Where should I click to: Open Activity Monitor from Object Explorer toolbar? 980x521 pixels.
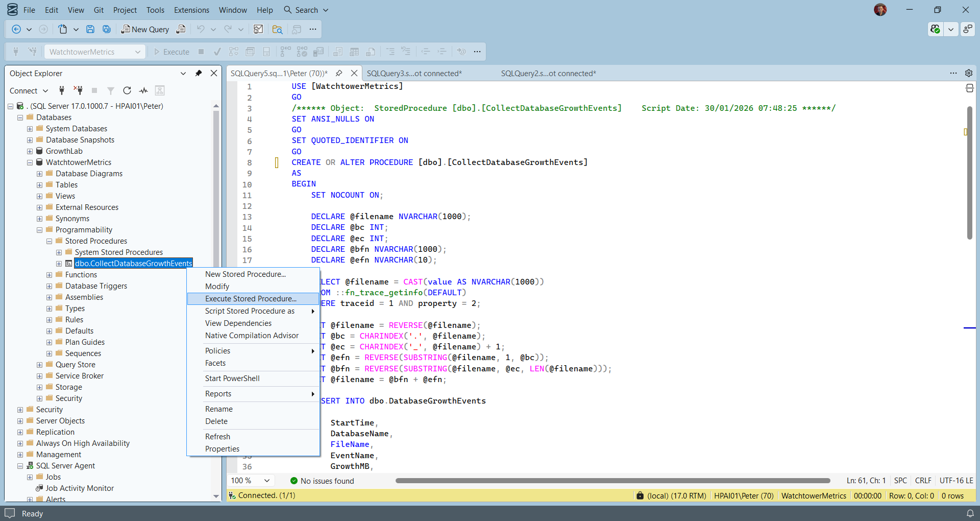tap(144, 91)
